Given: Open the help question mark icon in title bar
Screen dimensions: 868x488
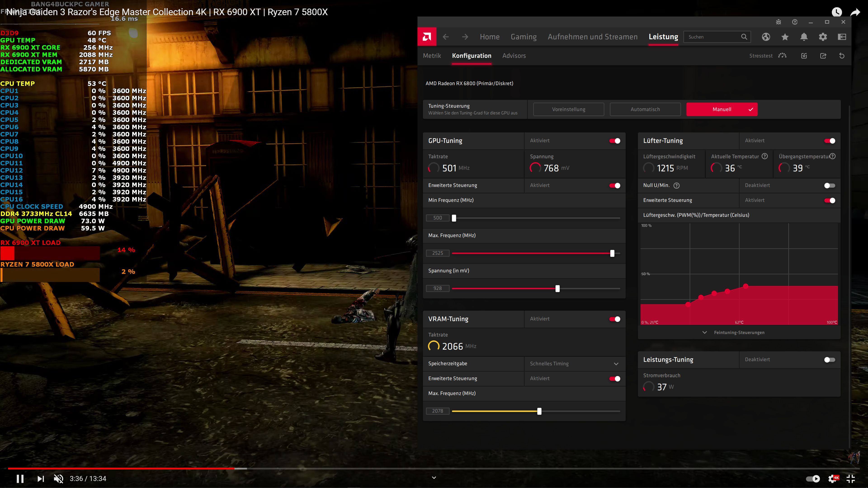Looking at the screenshot, I should (x=795, y=22).
